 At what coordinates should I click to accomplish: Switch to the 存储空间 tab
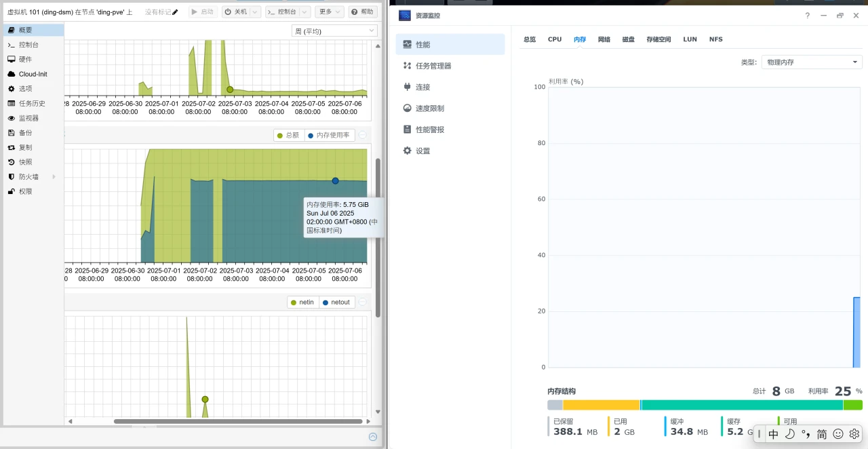point(658,39)
